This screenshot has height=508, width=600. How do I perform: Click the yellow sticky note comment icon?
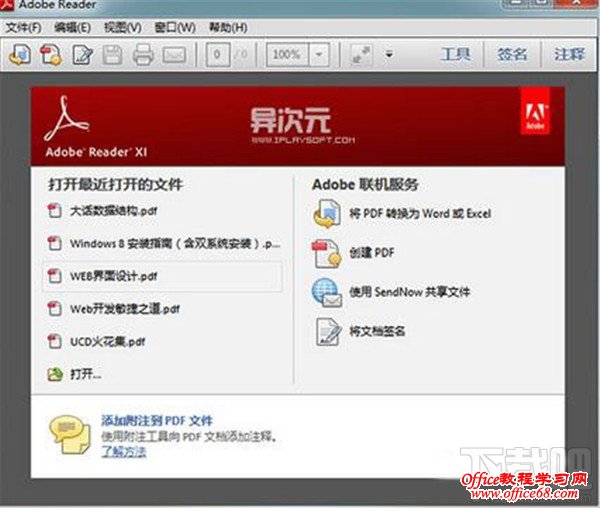tap(70, 435)
